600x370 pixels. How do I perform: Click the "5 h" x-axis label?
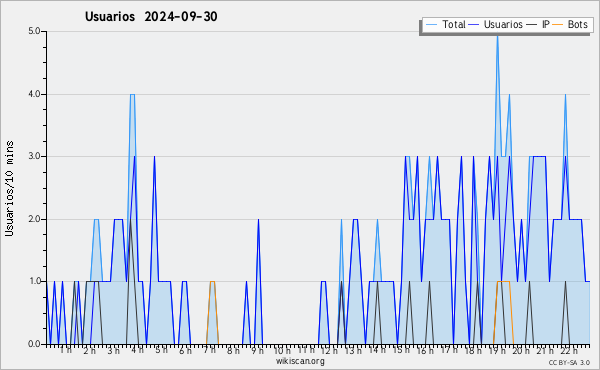pyautogui.click(x=161, y=350)
